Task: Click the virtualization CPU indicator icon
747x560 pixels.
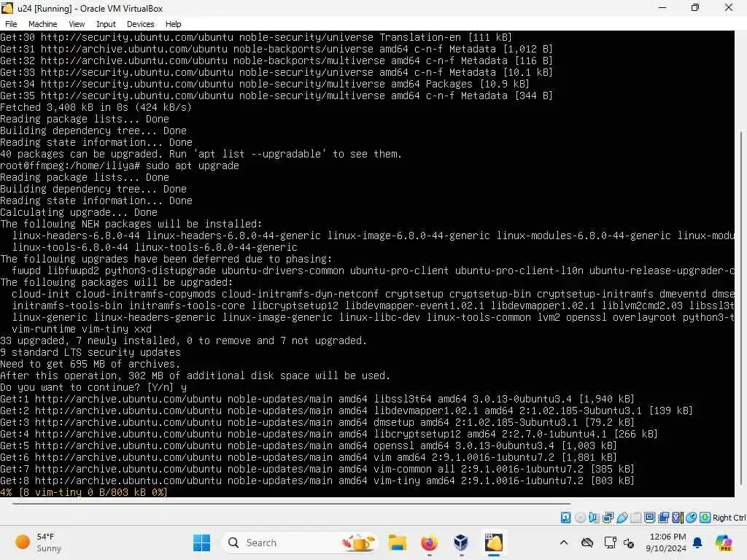Action: pyautogui.click(x=677, y=518)
